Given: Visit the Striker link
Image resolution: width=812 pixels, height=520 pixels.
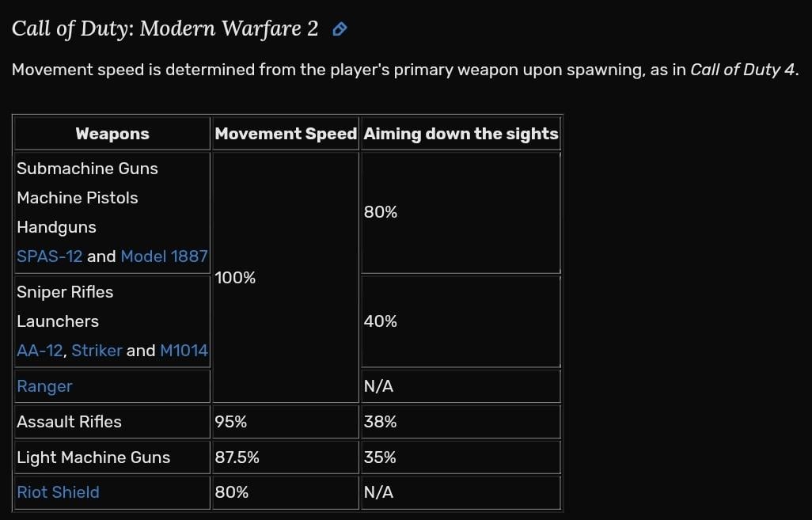Looking at the screenshot, I should pyautogui.click(x=97, y=351).
